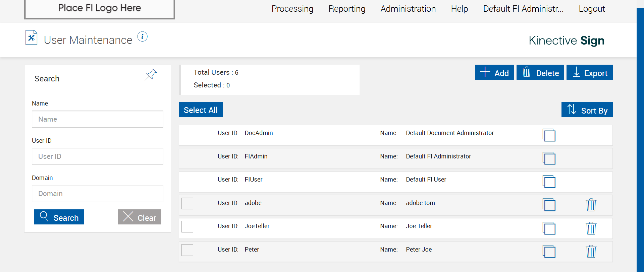Copy the FIUser row using its icon
This screenshot has width=644, height=272.
click(x=549, y=182)
